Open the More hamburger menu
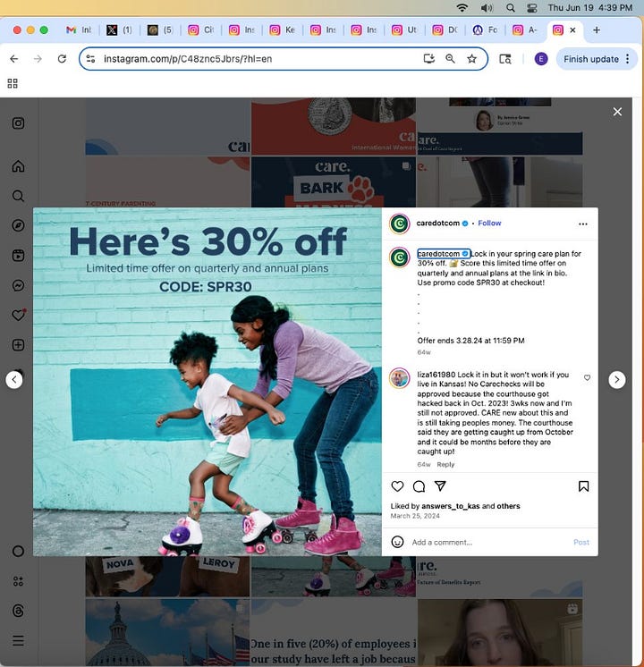Screen dimensions: 644x667 click(18, 641)
